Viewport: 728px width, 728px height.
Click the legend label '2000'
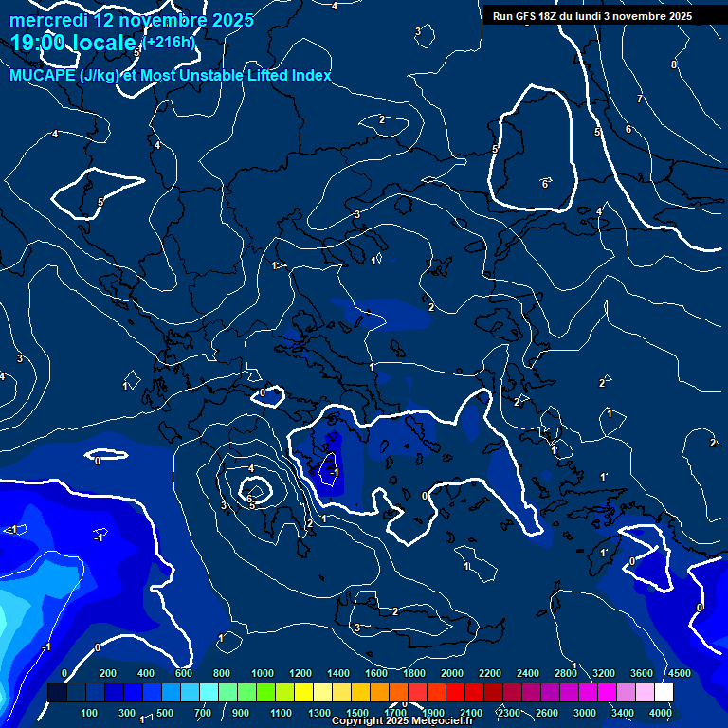point(452,673)
